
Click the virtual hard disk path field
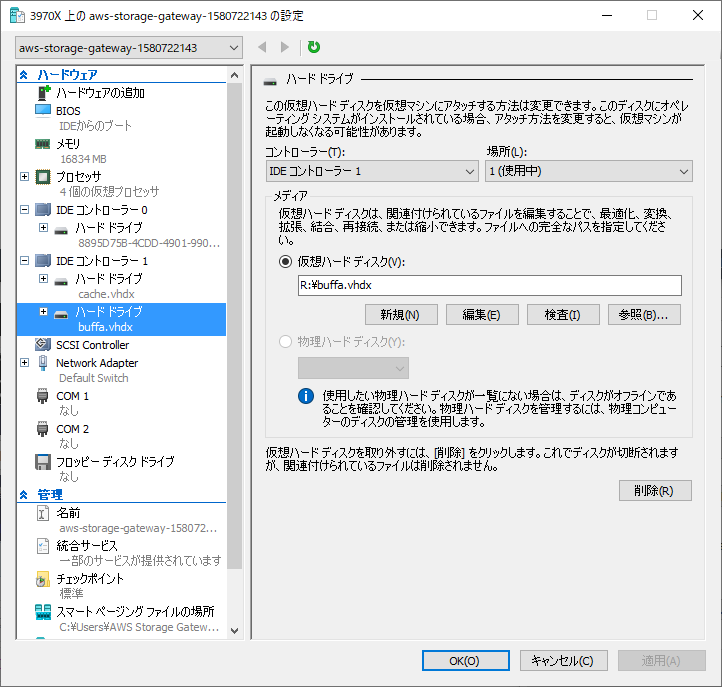coord(489,285)
